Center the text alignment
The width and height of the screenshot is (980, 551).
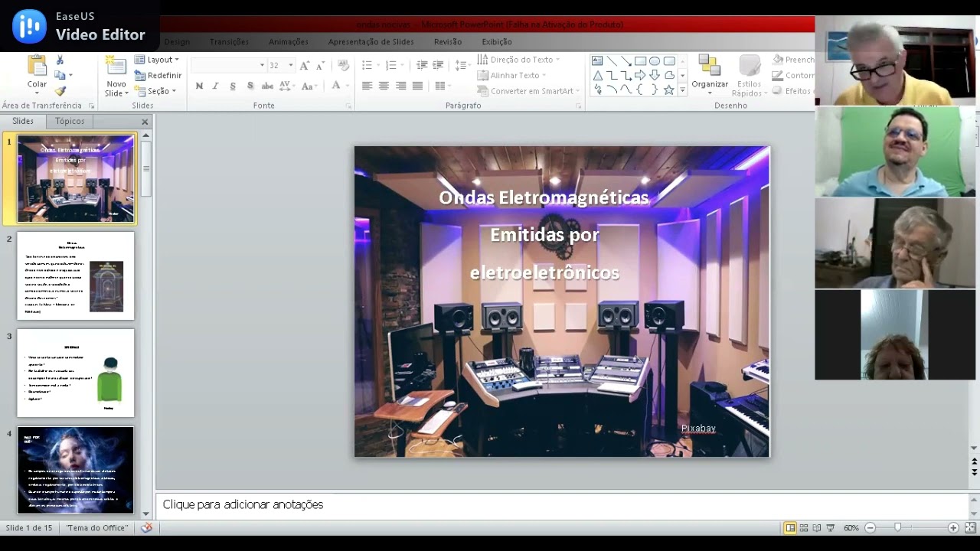(384, 86)
